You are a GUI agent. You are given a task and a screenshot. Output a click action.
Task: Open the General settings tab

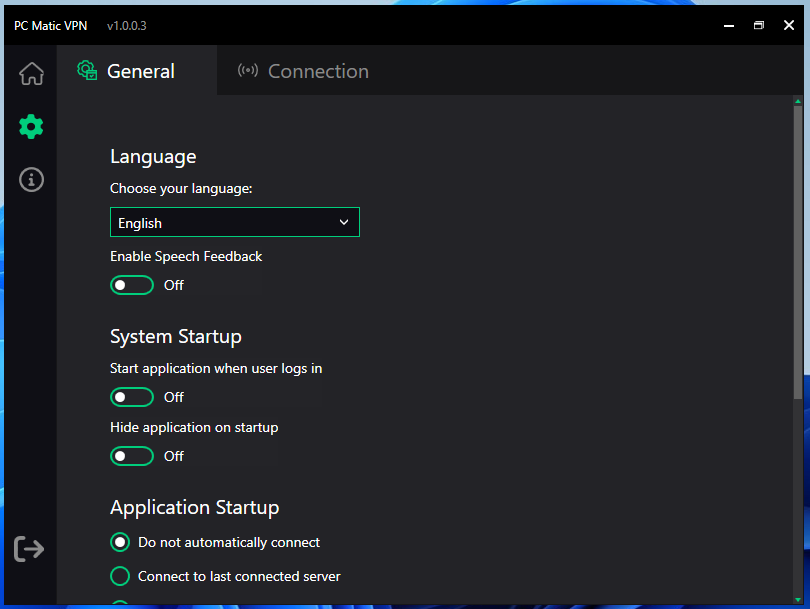[x=140, y=71]
